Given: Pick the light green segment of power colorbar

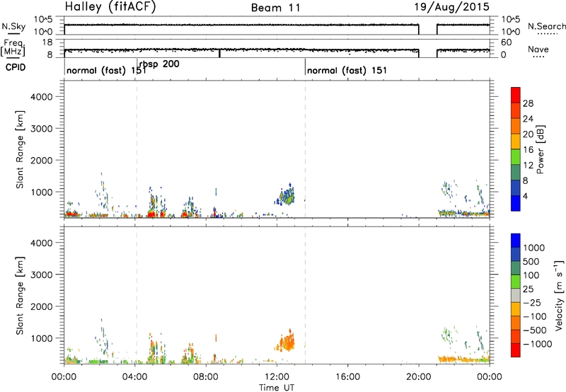Looking at the screenshot, I should [516, 157].
